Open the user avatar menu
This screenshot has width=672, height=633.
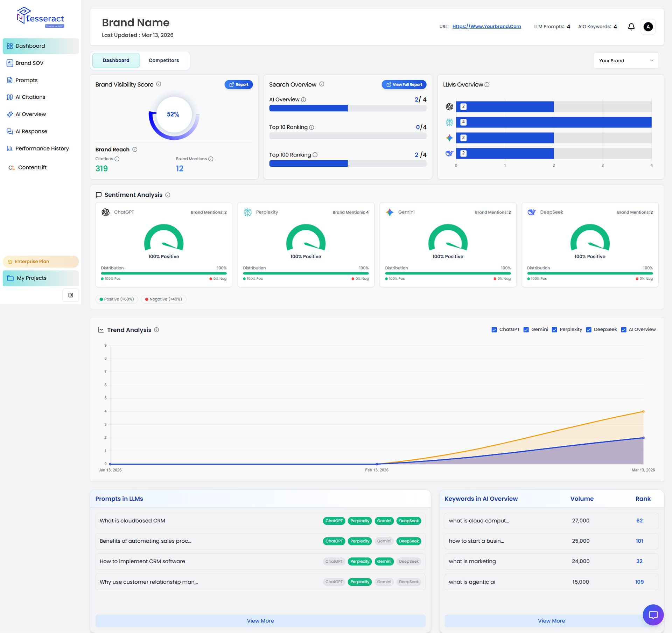pyautogui.click(x=648, y=27)
